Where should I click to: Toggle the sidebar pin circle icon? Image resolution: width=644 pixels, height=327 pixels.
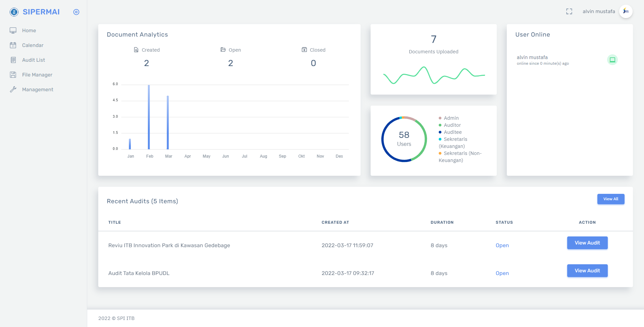[76, 12]
